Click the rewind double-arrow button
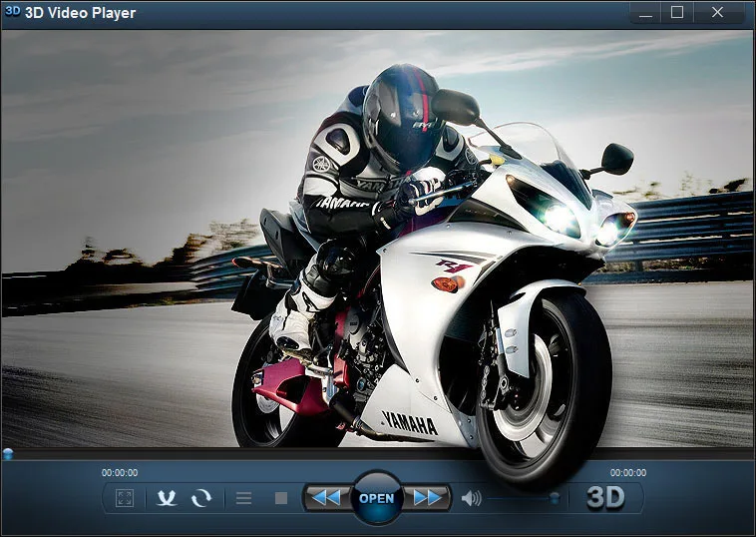This screenshot has height=537, width=756. tap(327, 498)
